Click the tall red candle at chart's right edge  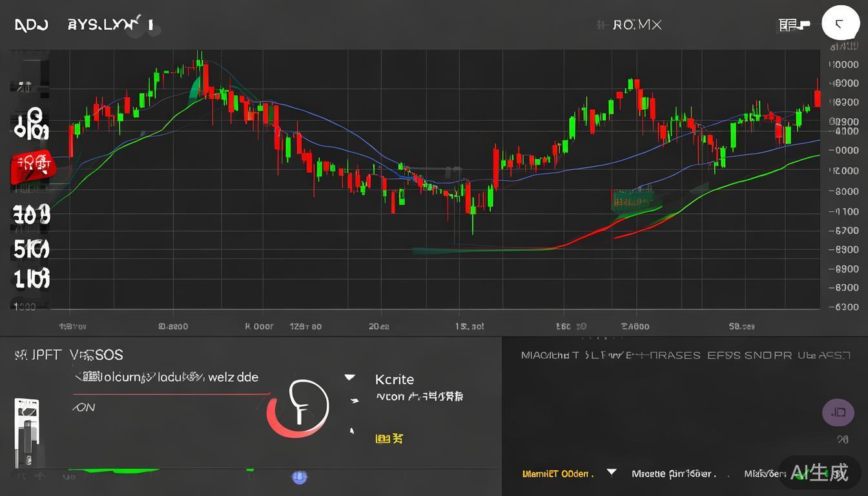click(817, 97)
